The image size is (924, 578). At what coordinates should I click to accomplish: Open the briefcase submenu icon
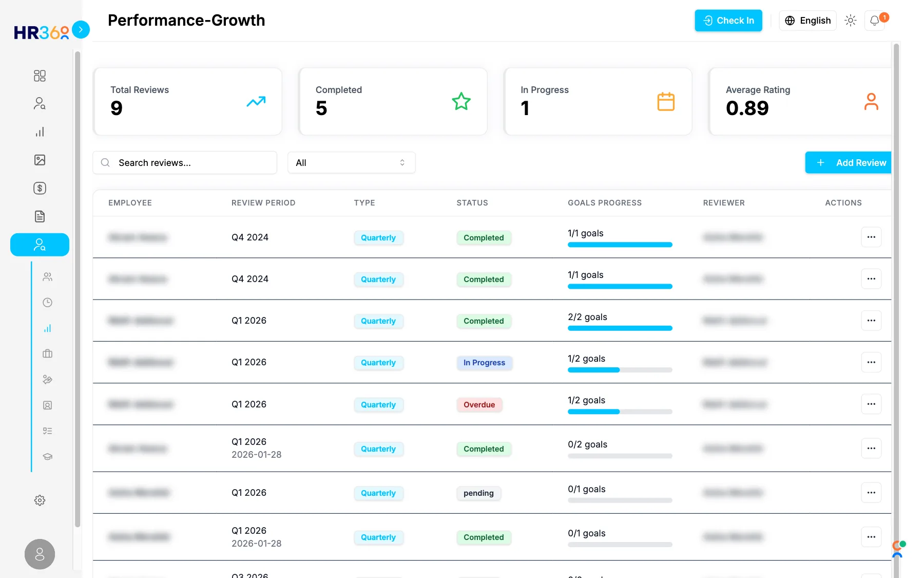coord(47,354)
